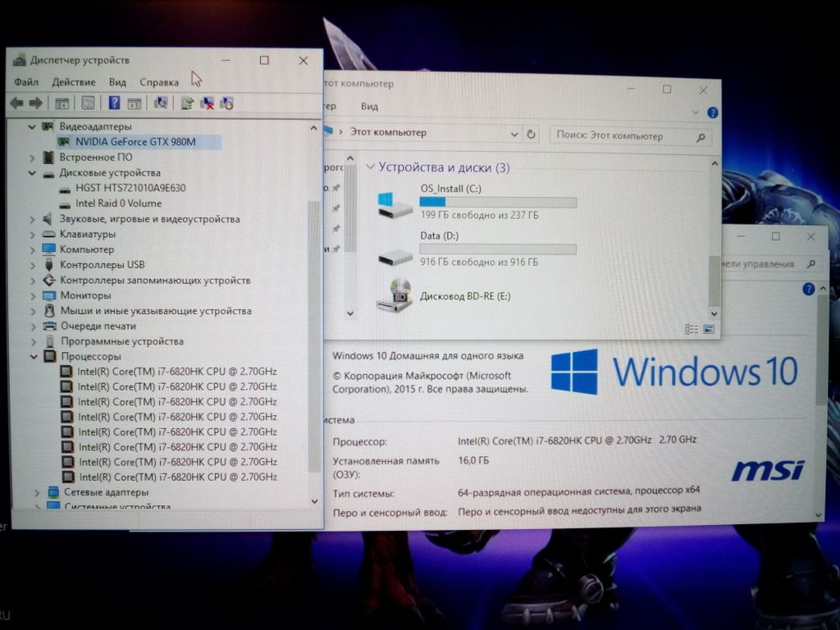840x630 pixels.
Task: Collapse the Дисковые устройства node
Action: tap(32, 173)
